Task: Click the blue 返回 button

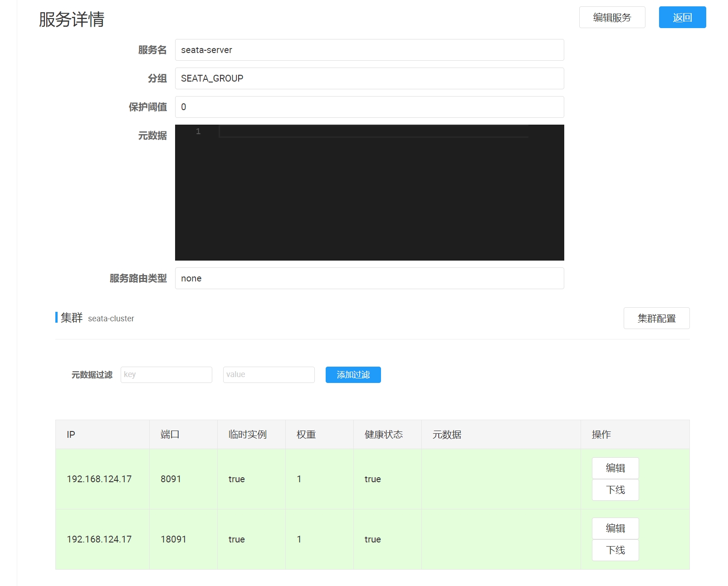Action: 682,17
